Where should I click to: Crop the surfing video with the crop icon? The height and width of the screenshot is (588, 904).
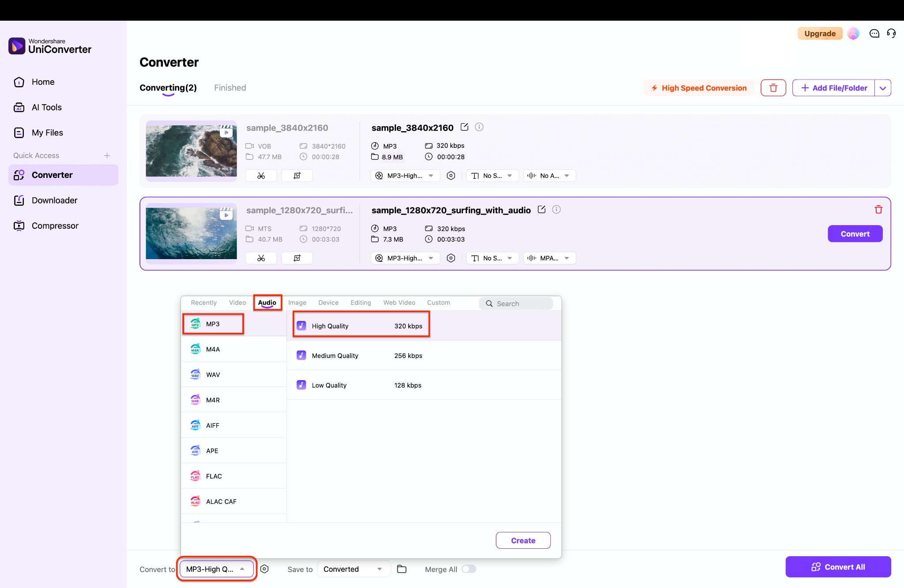[x=297, y=258]
